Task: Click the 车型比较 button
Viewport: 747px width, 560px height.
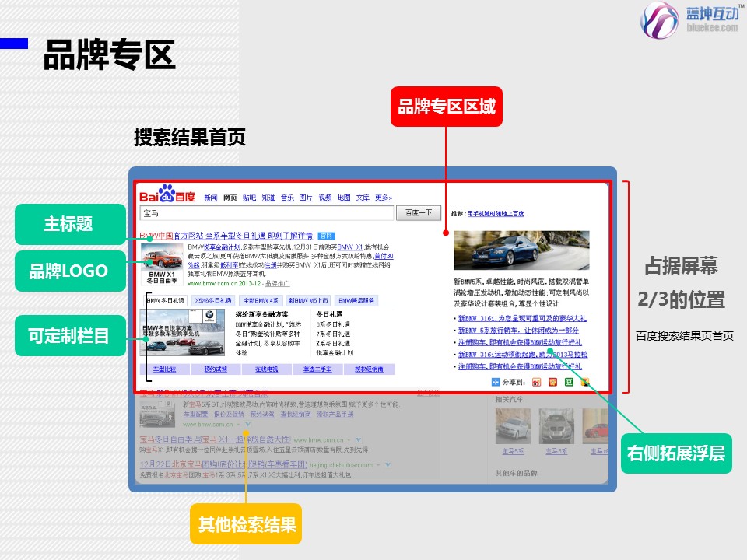Action: pos(164,369)
